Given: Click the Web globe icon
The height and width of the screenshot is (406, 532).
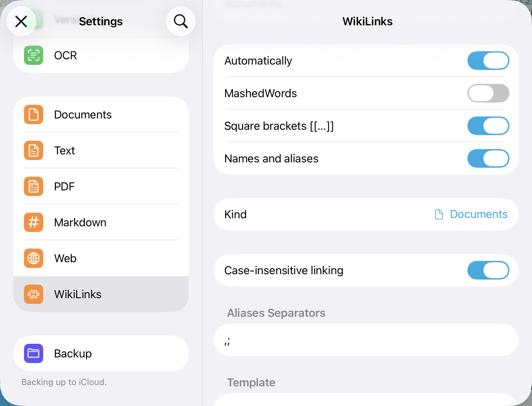Looking at the screenshot, I should pyautogui.click(x=34, y=258).
